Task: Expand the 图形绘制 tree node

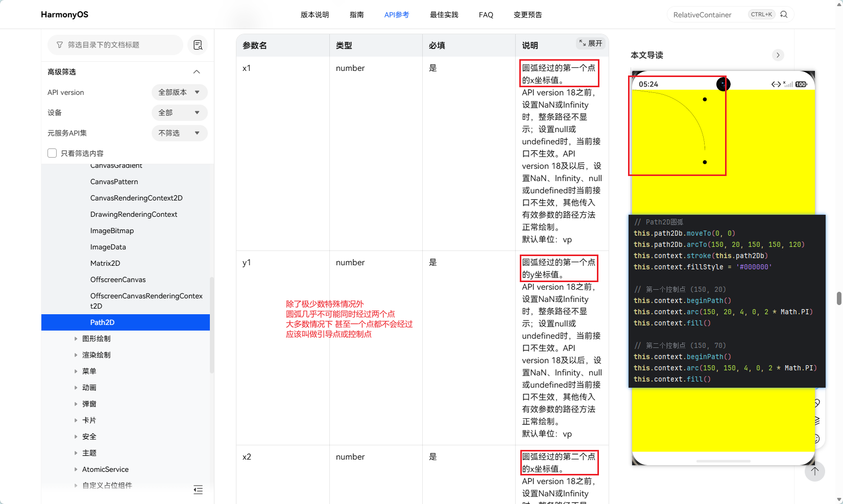Action: [76, 339]
